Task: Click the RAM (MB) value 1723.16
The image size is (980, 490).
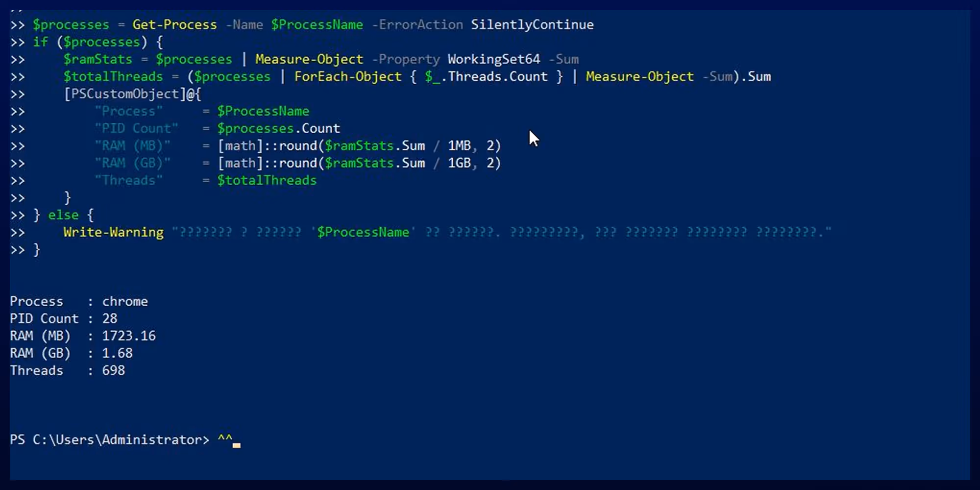Action: (129, 336)
